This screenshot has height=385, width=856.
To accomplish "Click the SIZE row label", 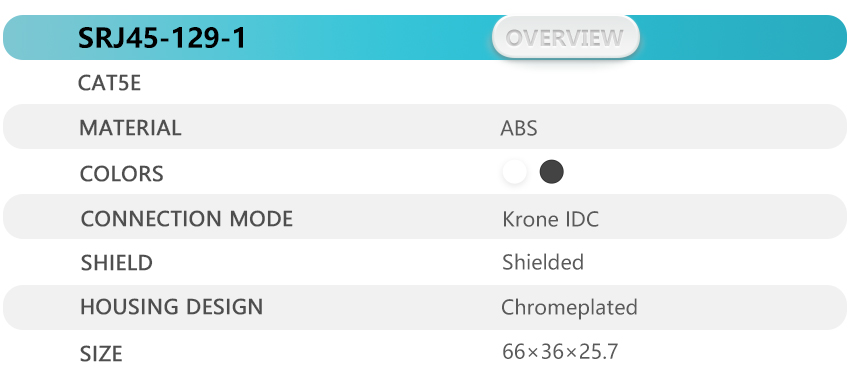I will tap(101, 354).
